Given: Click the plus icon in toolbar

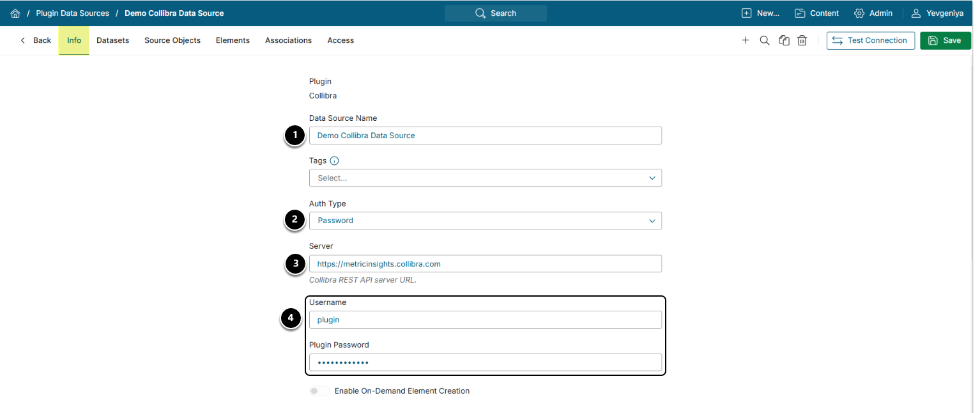Looking at the screenshot, I should (745, 40).
